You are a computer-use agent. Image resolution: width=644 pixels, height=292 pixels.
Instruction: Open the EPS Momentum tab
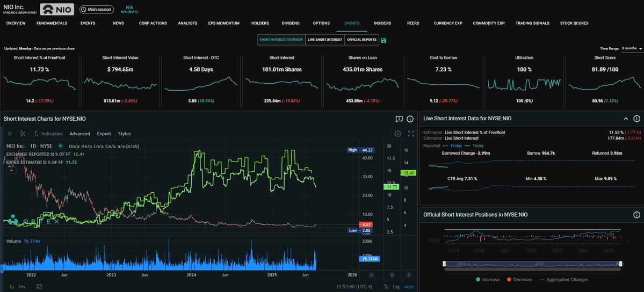point(224,24)
